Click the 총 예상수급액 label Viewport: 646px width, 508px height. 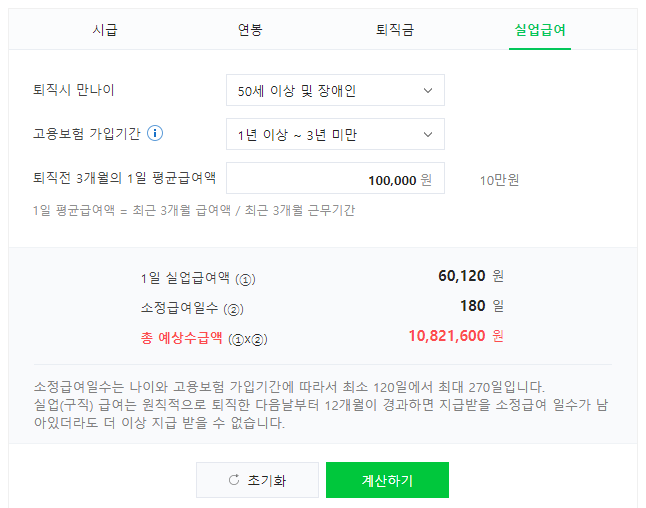[182, 339]
